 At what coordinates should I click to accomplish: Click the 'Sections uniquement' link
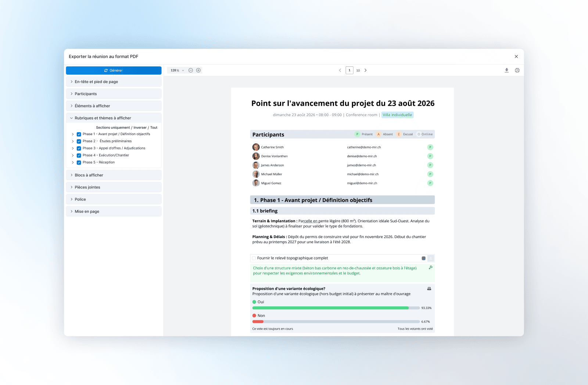click(x=113, y=127)
